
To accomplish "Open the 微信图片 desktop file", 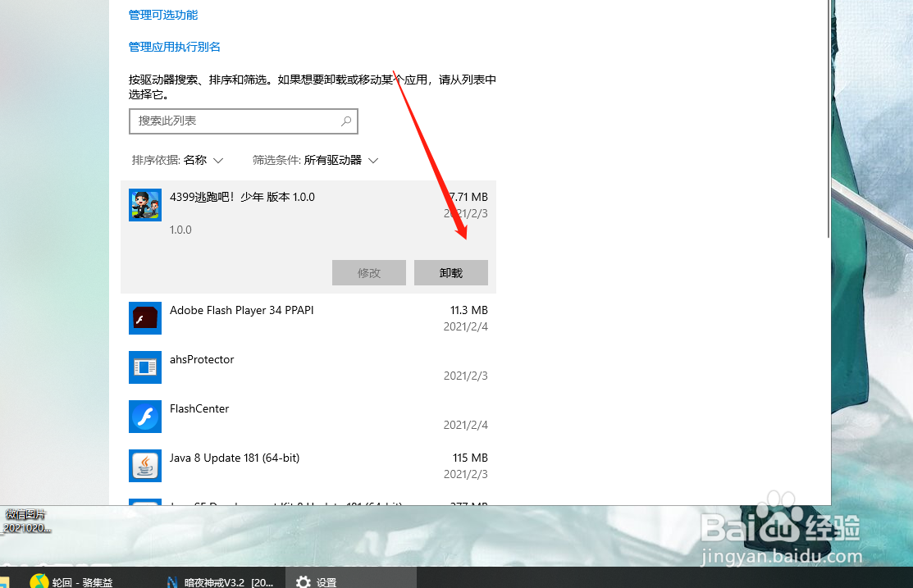I will coord(25,521).
